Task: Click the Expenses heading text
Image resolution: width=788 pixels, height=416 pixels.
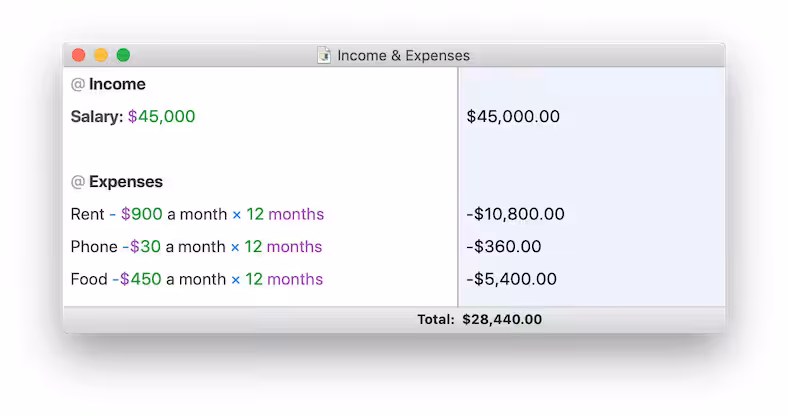Action: point(126,182)
